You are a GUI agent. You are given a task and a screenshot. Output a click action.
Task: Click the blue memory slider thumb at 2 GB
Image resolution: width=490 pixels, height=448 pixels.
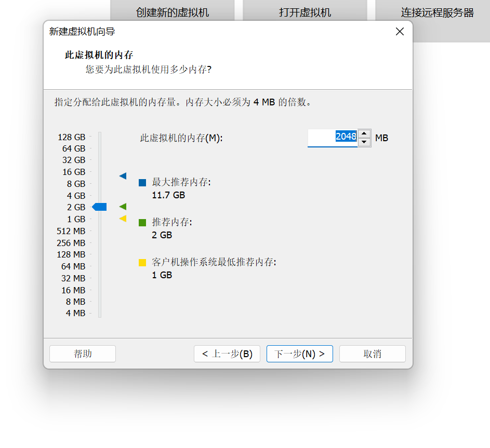coord(99,207)
